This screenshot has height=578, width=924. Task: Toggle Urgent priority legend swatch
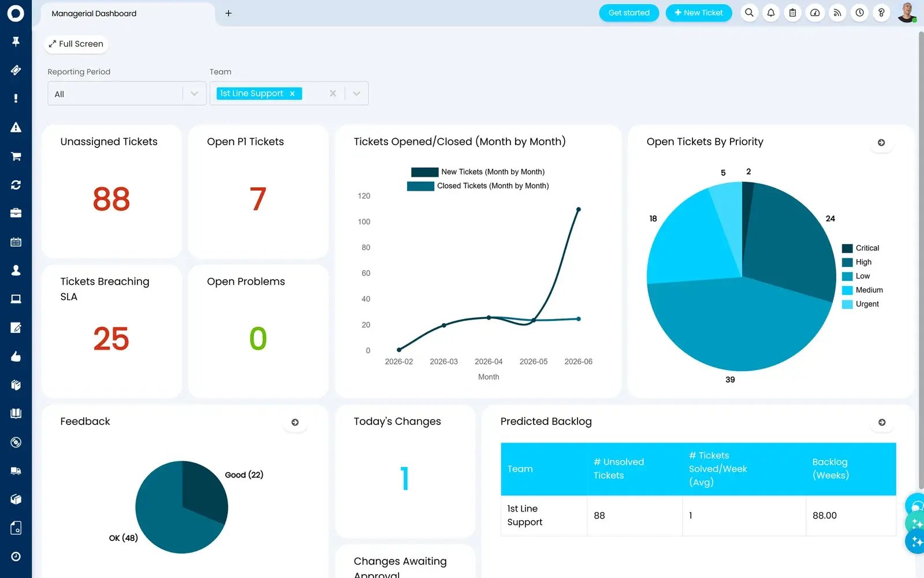pyautogui.click(x=847, y=305)
